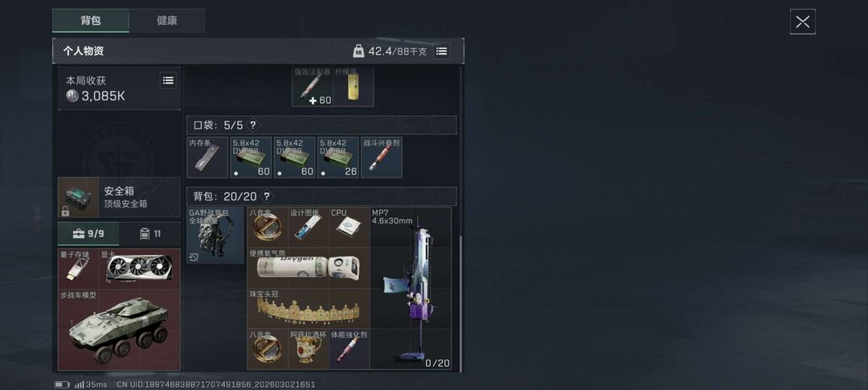
Task: Click the help question mark beside 背包 20/20
Action: pyautogui.click(x=267, y=196)
